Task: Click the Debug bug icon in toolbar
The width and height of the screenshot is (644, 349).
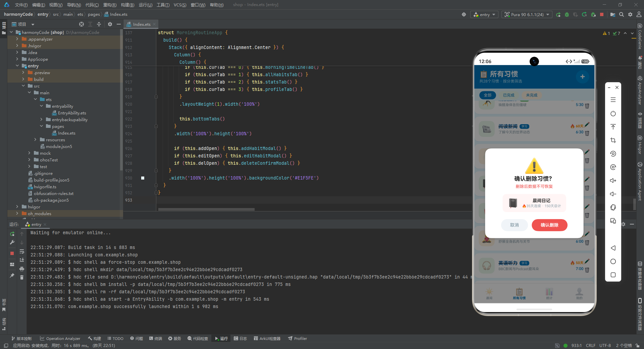Action: pos(567,14)
